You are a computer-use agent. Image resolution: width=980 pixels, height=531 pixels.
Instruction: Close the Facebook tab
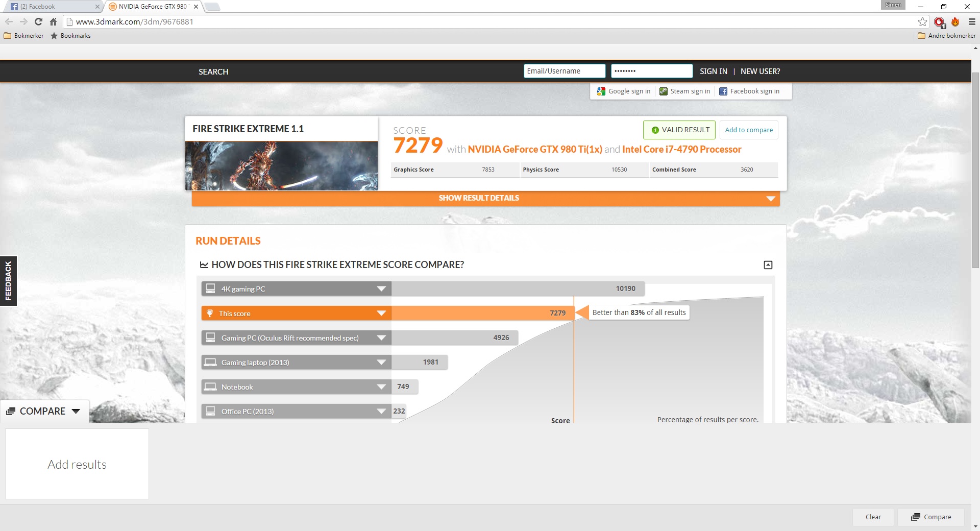[97, 7]
